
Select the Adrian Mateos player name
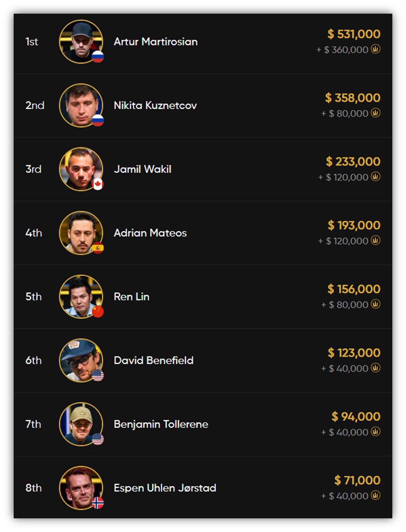pyautogui.click(x=150, y=233)
